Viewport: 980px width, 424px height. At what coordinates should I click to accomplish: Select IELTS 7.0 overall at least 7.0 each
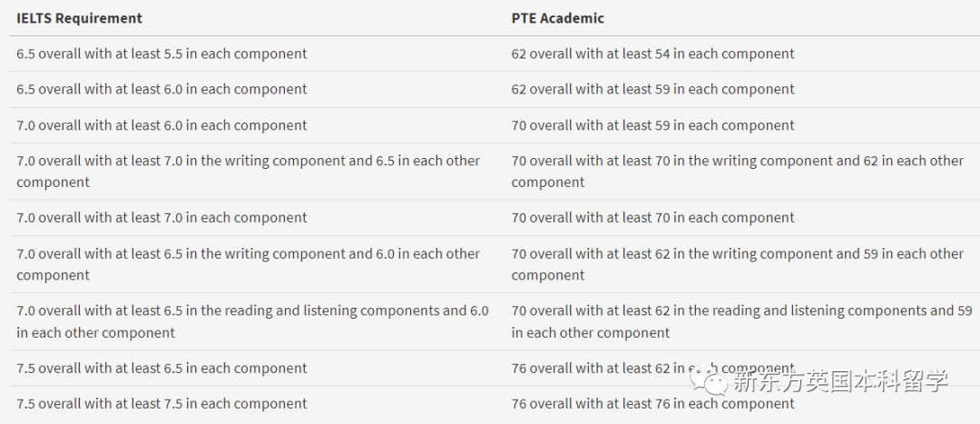[162, 218]
